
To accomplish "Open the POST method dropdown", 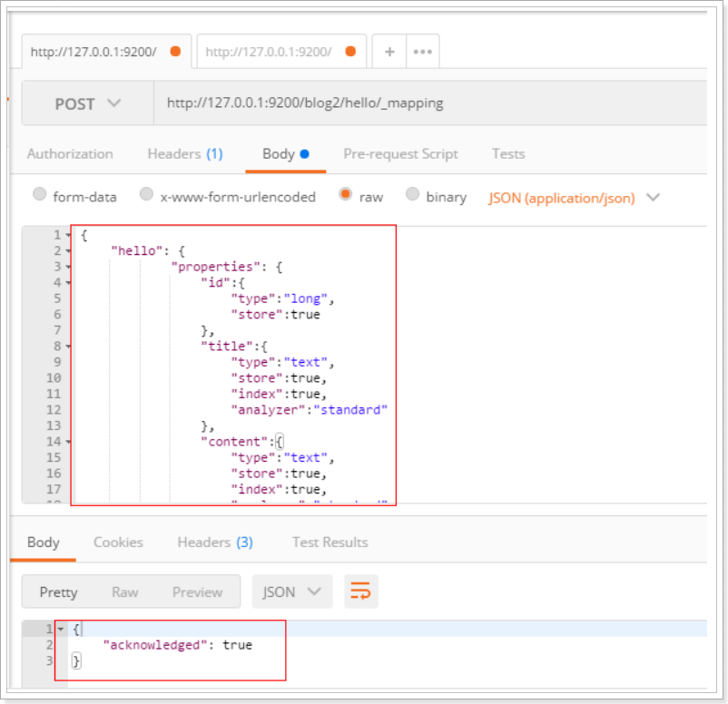I will (88, 103).
